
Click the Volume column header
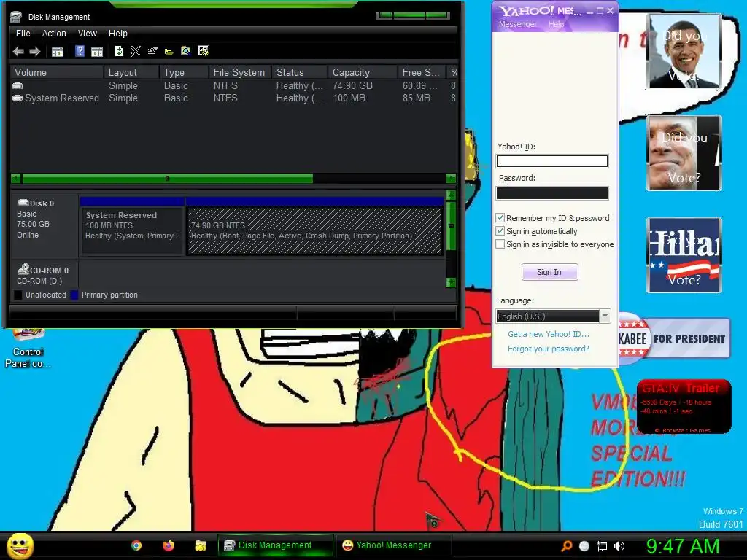tap(56, 72)
